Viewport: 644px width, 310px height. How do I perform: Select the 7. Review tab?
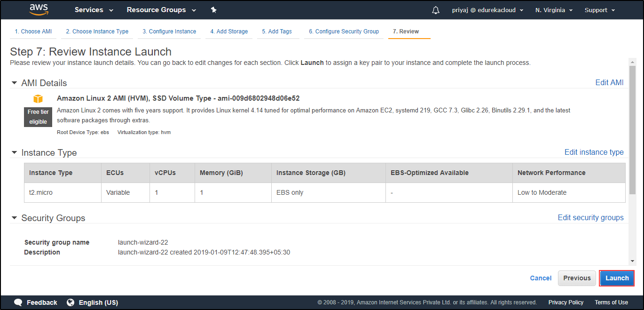click(x=406, y=32)
